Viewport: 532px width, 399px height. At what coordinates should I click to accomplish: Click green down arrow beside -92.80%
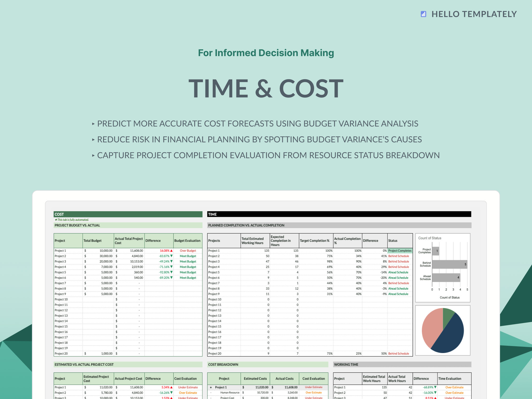point(171,272)
